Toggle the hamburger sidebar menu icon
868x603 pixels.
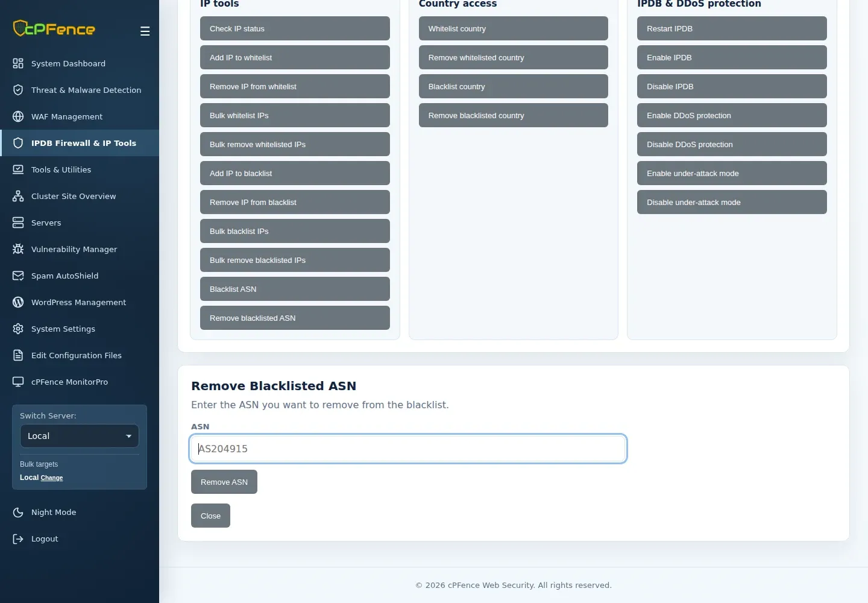(145, 31)
